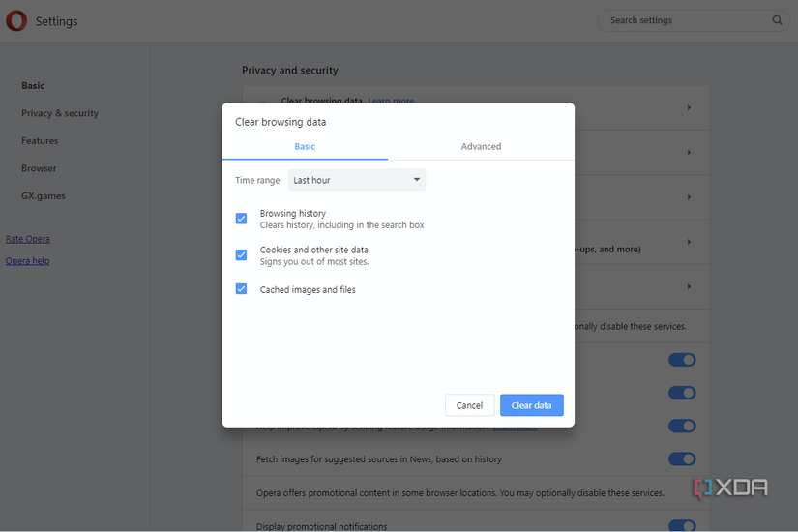Open the Rate Opera link
This screenshot has width=798, height=532.
(27, 239)
